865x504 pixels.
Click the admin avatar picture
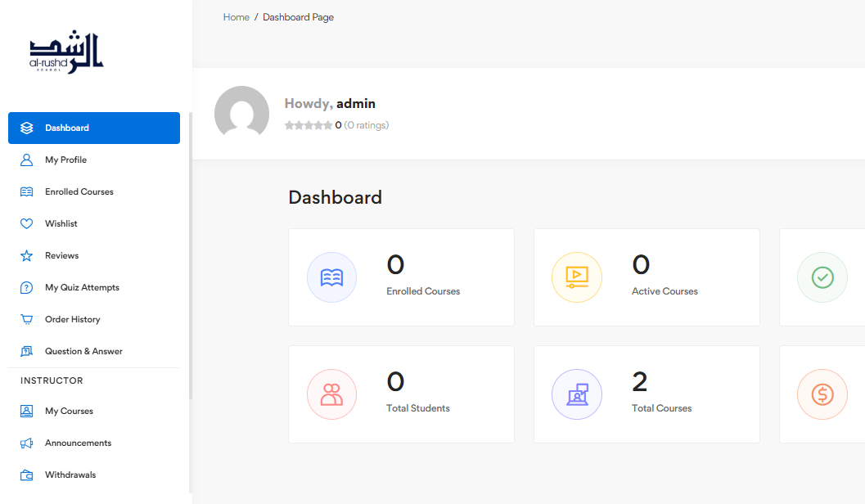(x=241, y=113)
